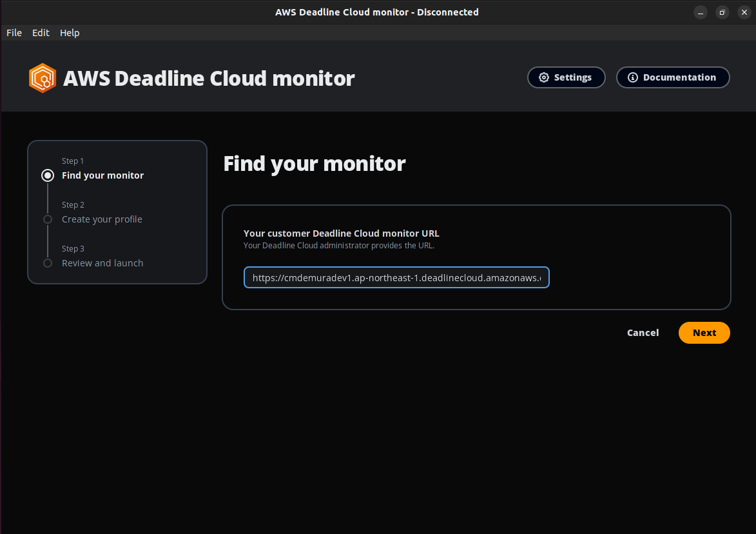The width and height of the screenshot is (756, 534).
Task: Open the Edit menu
Action: click(x=40, y=32)
